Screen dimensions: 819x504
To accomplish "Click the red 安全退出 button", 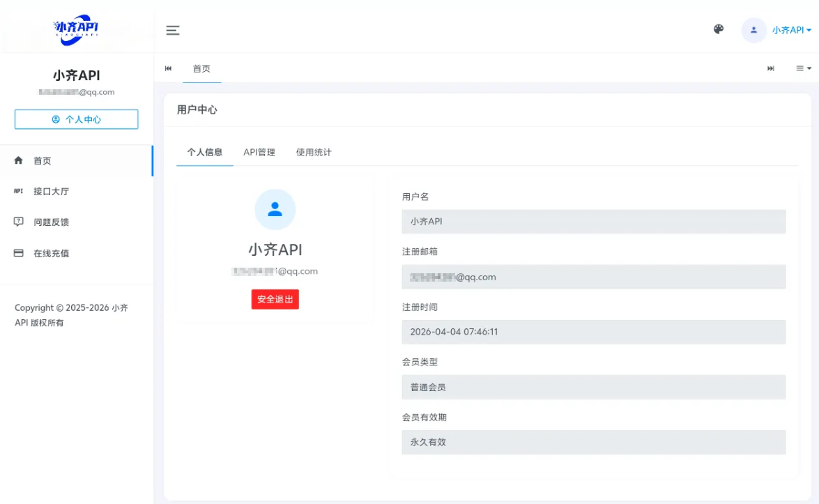I will coord(275,299).
